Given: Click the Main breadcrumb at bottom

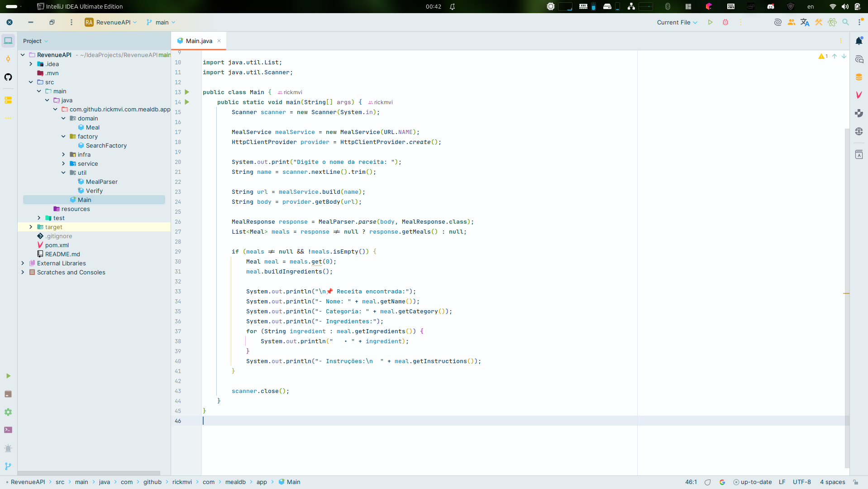Looking at the screenshot, I should click(x=290, y=482).
